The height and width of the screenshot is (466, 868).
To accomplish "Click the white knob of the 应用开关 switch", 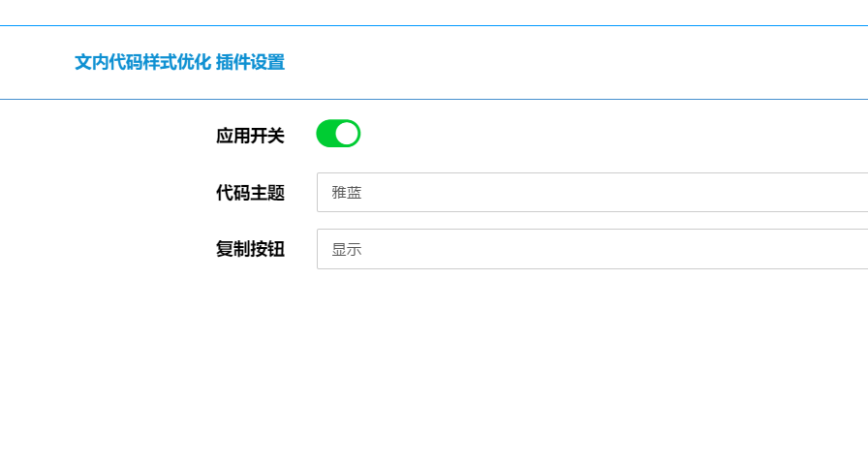I will coord(347,134).
